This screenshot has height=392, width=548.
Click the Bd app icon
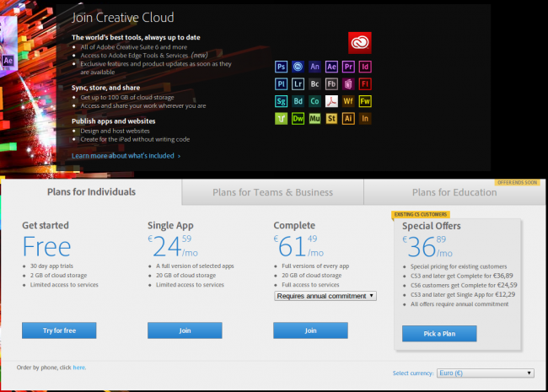(x=298, y=101)
